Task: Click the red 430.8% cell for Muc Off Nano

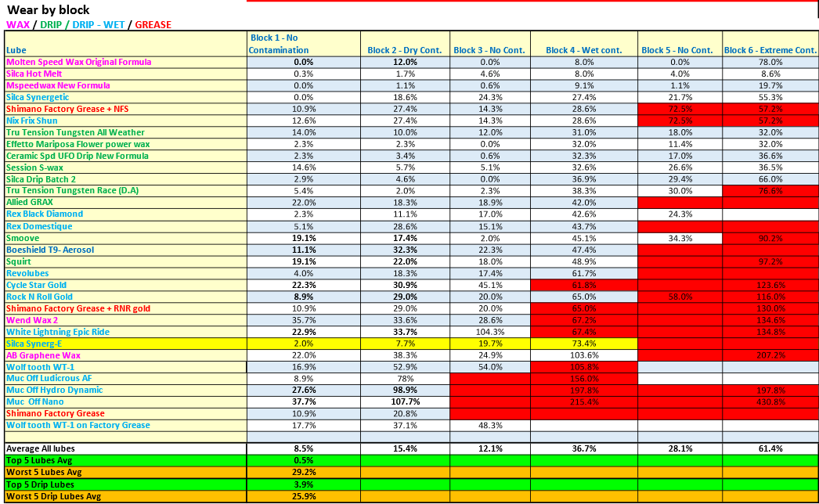Action: 770,402
